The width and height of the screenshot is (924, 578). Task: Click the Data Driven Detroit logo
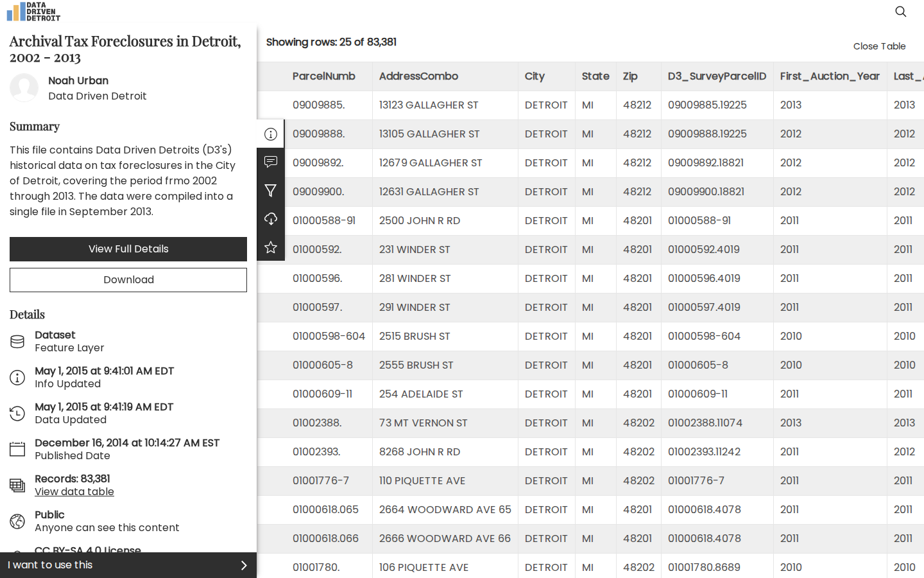(33, 12)
